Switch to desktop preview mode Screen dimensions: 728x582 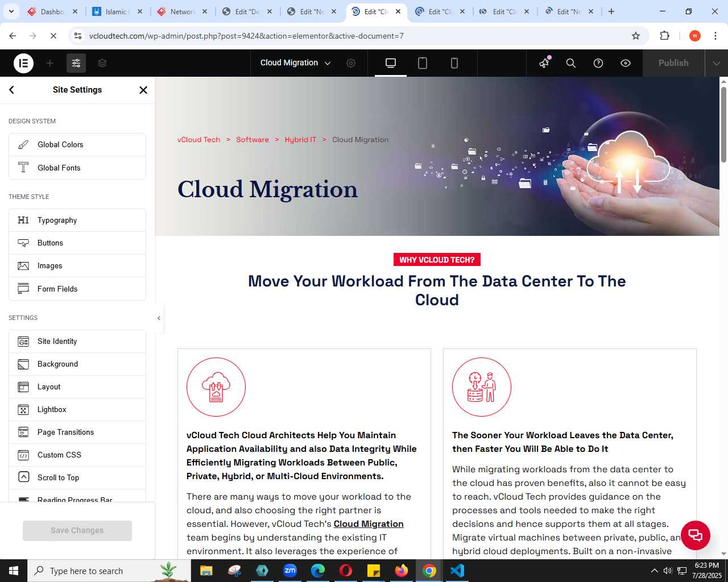[391, 63]
